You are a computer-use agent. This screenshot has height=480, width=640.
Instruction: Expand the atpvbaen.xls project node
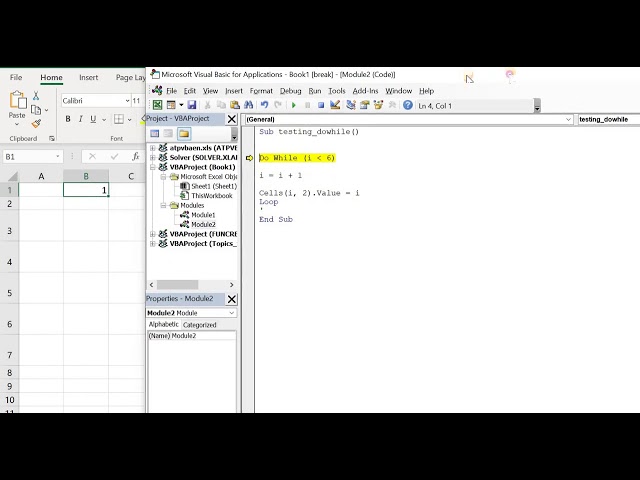[x=152, y=148]
